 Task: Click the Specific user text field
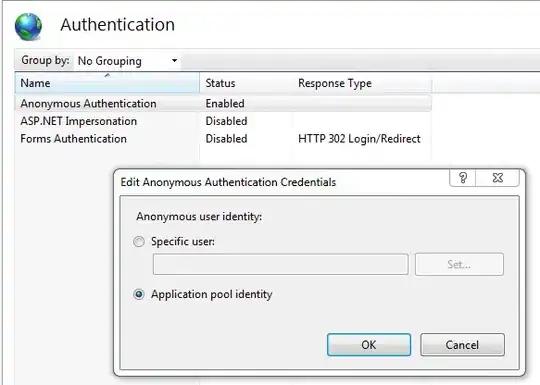pos(281,264)
